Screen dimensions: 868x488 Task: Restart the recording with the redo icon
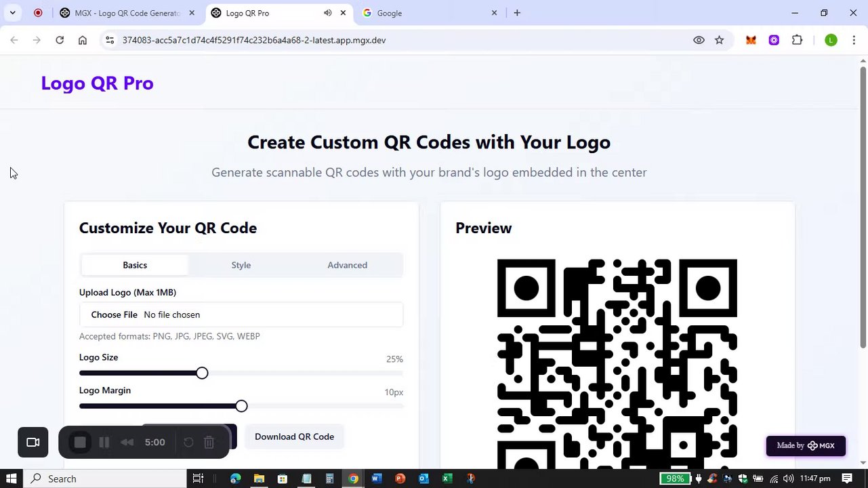[x=188, y=443]
